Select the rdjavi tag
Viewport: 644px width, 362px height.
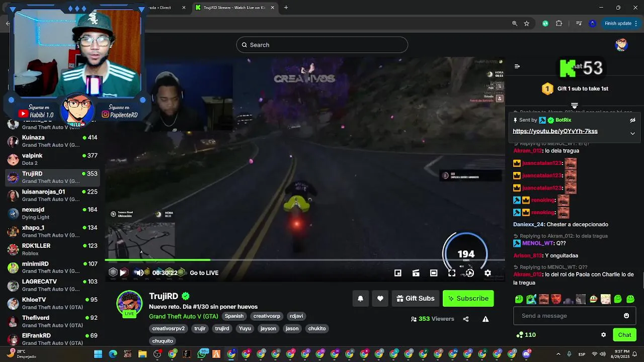click(x=296, y=316)
